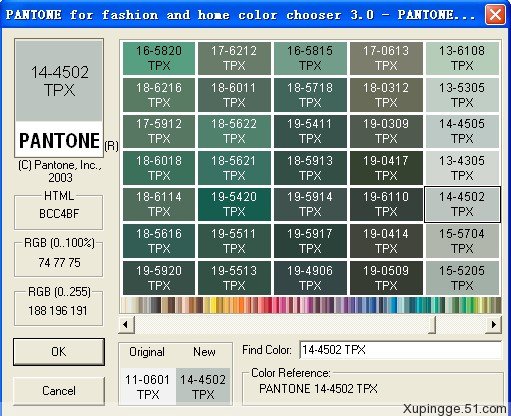This screenshot has height=416, width=511.
Task: Select the 18-5616 TPX swatch
Action: coord(159,241)
